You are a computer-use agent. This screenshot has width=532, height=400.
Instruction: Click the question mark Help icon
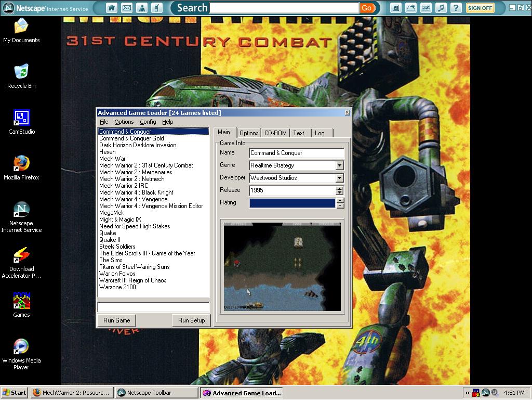pos(456,8)
